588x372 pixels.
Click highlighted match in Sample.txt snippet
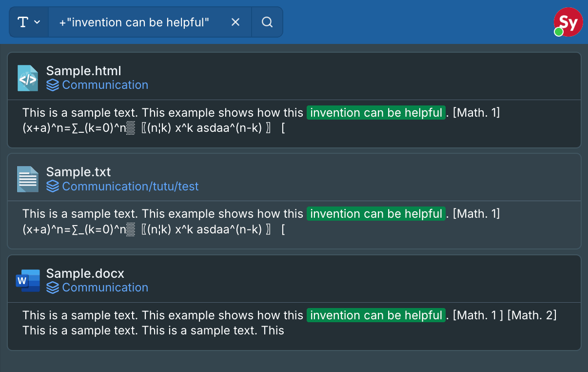point(376,214)
